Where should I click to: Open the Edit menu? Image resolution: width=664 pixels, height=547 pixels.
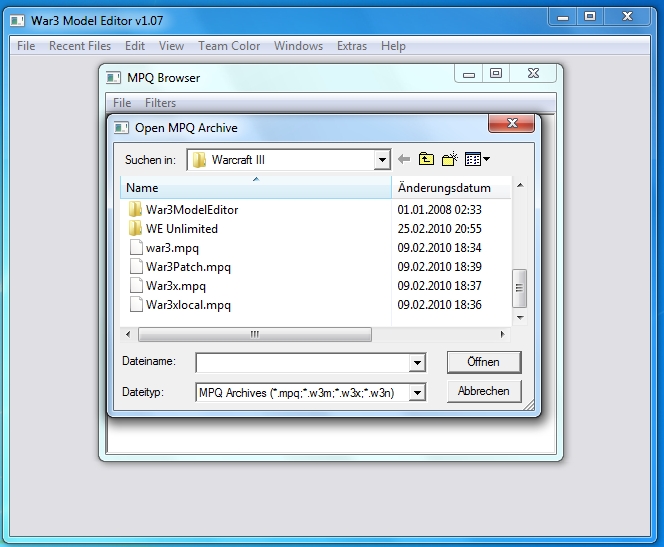(135, 46)
